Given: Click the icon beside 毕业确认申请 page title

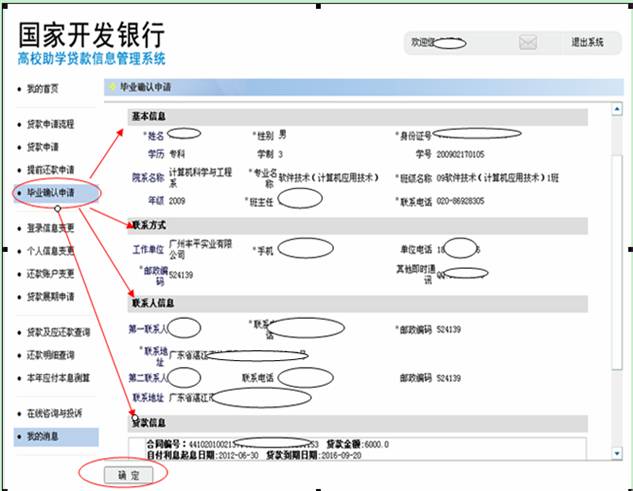Looking at the screenshot, I should (x=111, y=88).
